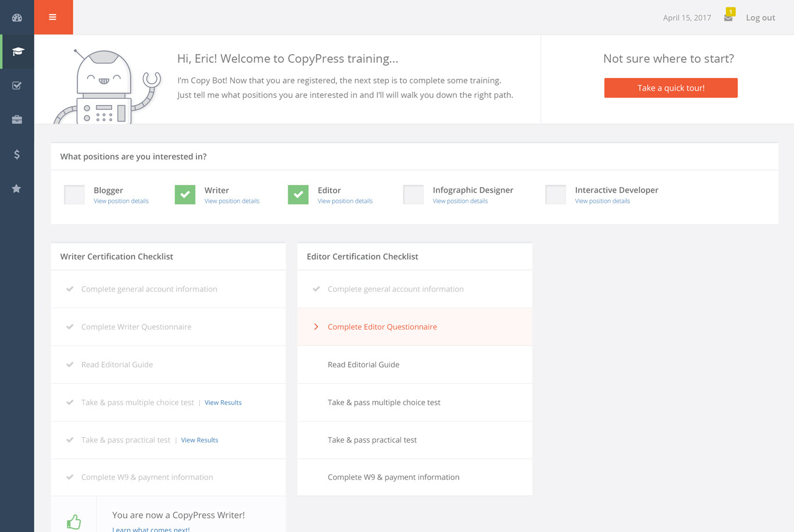The height and width of the screenshot is (532, 794).
Task: Open the dashboard gauge icon in sidebar
Action: (17, 17)
